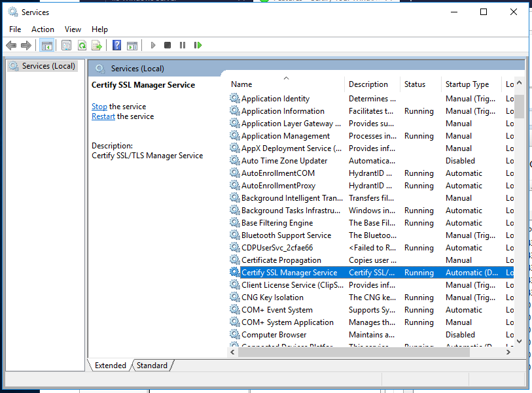Click 'Determines ...' description cell
The height and width of the screenshot is (393, 532).
click(x=372, y=99)
